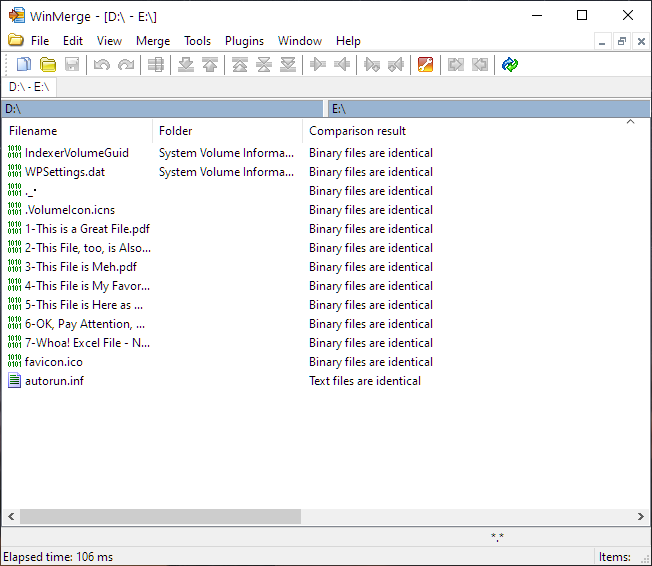Viewport: 652px width, 566px height.
Task: Open the Tools menu
Action: 198,41
